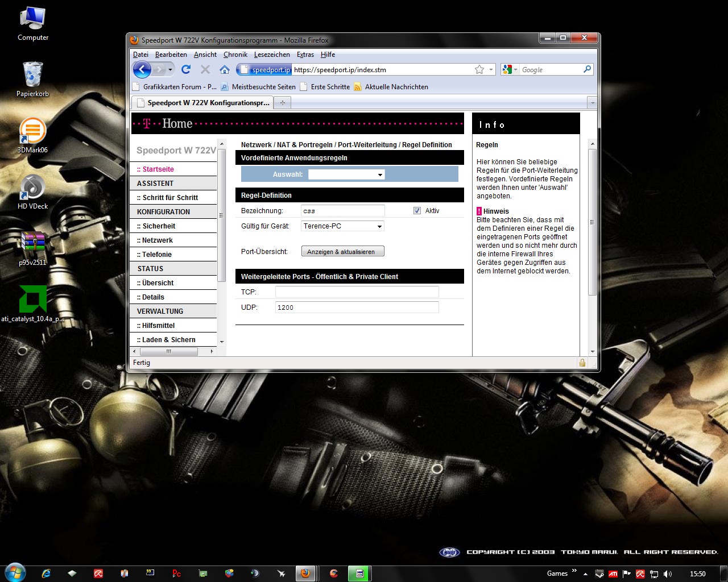
Task: Open a new tab with plus button
Action: (283, 103)
